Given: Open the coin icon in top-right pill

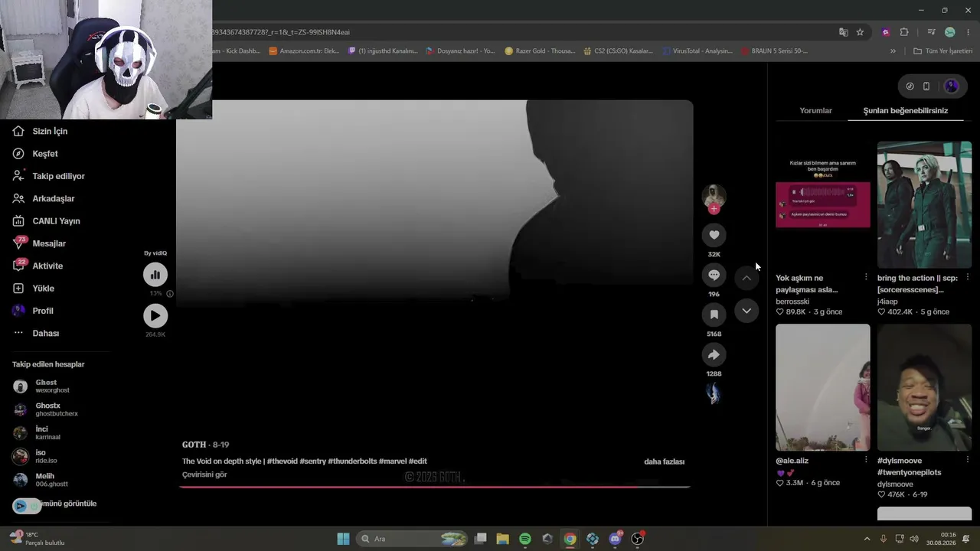Looking at the screenshot, I should 910,86.
